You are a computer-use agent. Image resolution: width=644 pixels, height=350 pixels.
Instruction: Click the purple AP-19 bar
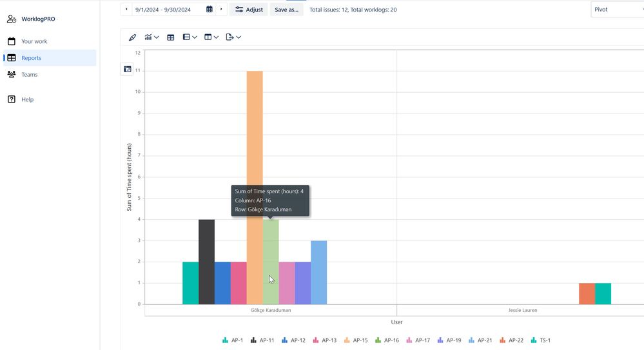click(x=303, y=283)
